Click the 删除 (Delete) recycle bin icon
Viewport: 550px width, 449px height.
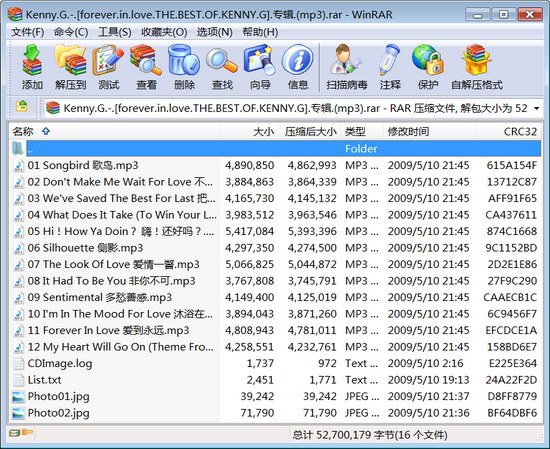(184, 67)
